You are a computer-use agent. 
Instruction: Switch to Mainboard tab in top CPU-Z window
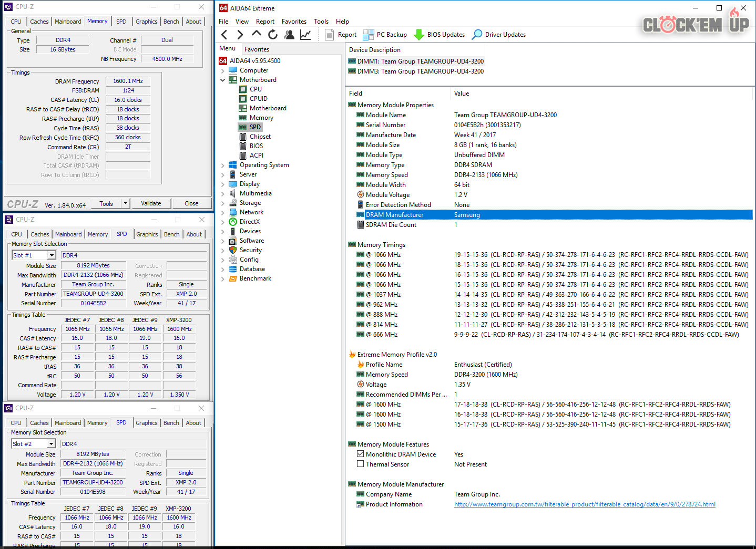click(x=68, y=22)
